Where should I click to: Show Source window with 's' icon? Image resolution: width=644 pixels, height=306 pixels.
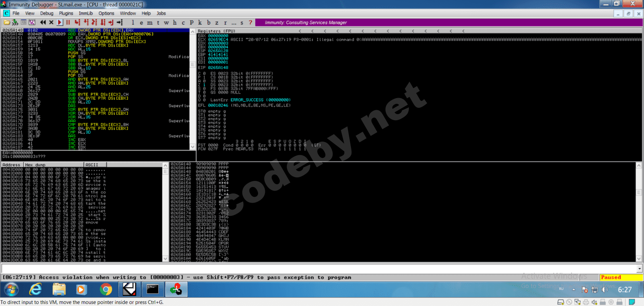point(242,23)
